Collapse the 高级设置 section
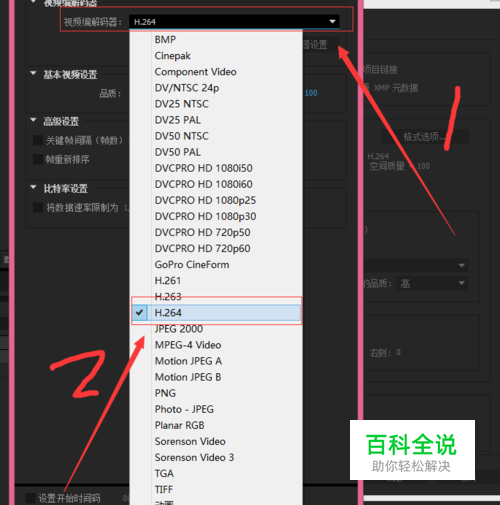Viewport: 500px width, 505px height. [33, 120]
